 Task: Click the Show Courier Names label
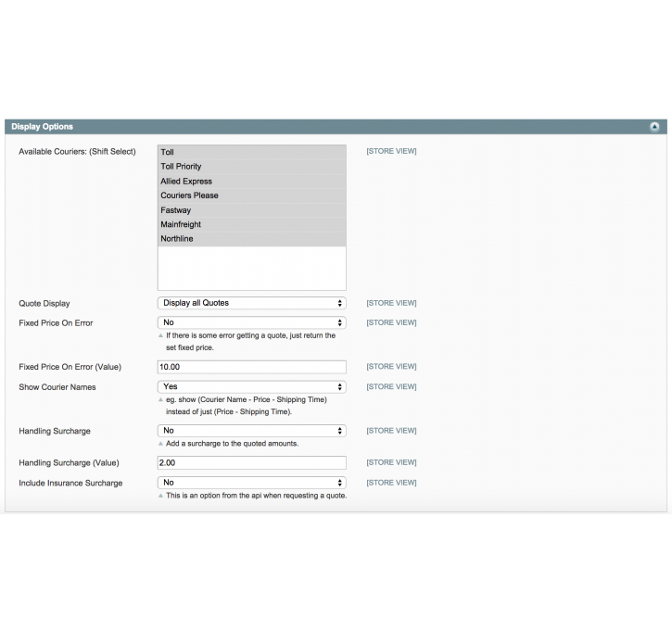tap(57, 387)
